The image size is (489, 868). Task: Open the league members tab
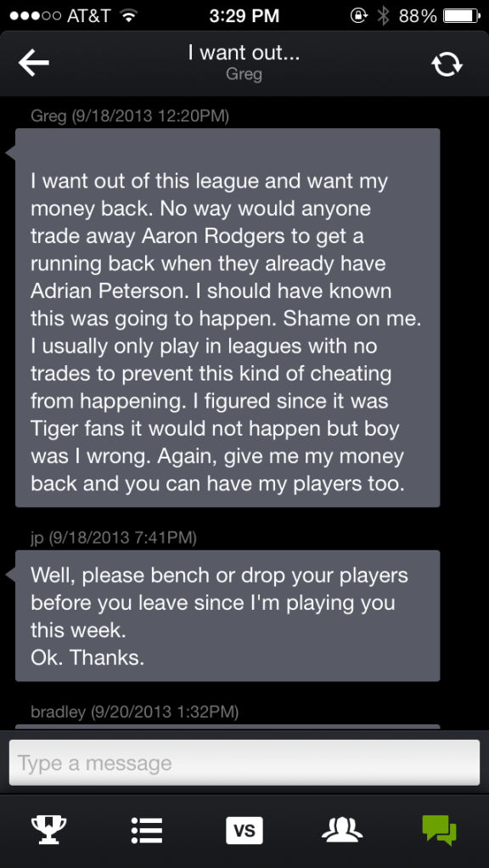click(x=342, y=830)
